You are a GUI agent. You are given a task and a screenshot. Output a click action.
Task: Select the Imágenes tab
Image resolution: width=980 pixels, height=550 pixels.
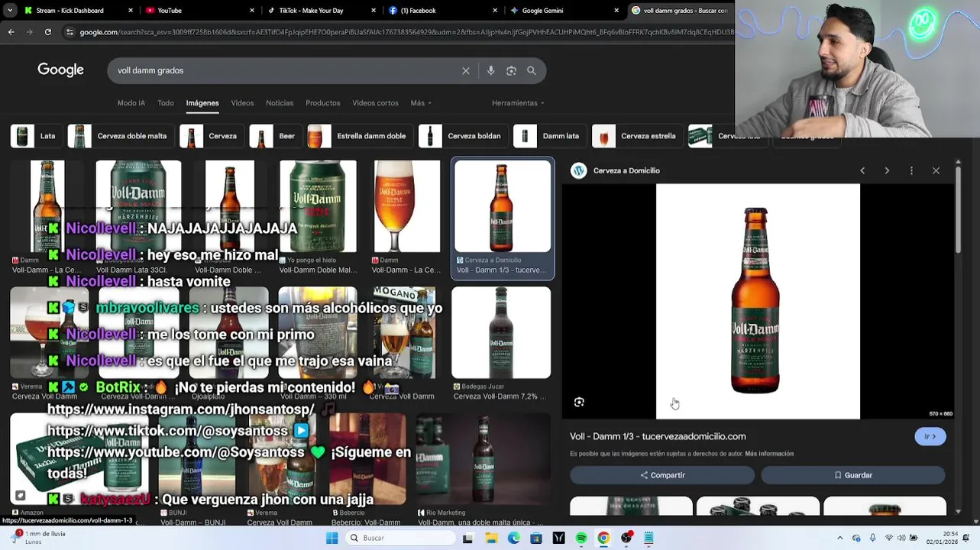click(x=202, y=103)
